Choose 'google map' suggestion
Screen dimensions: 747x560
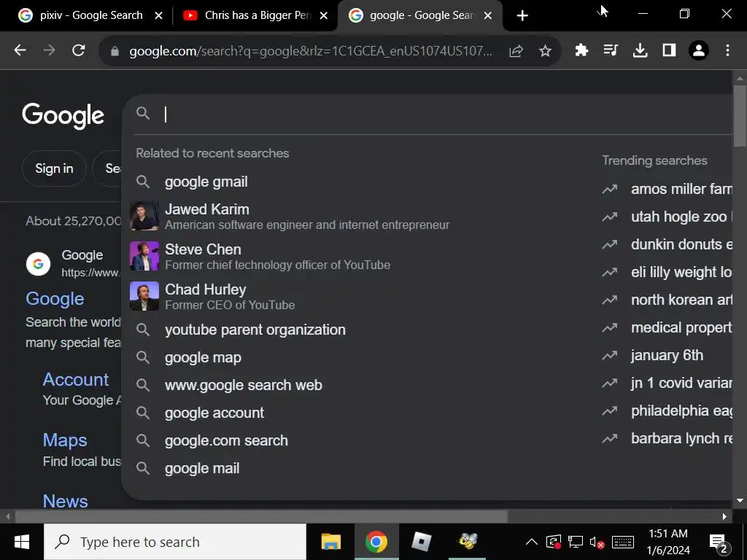pos(203,357)
